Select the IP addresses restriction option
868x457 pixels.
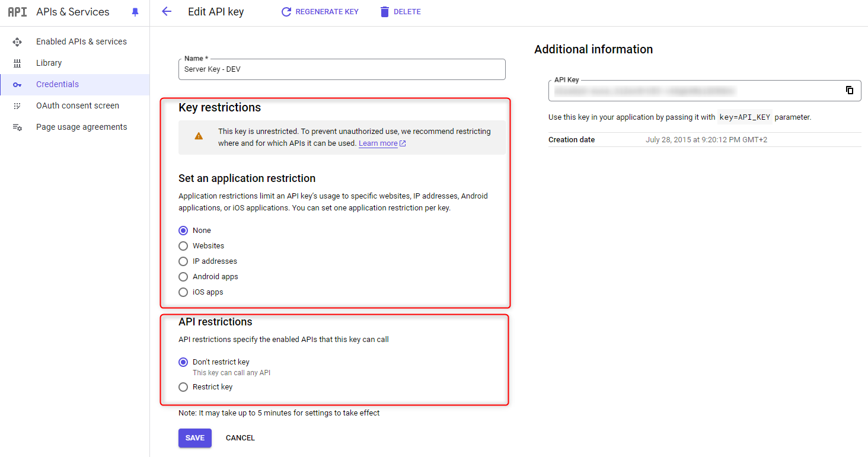(x=183, y=261)
